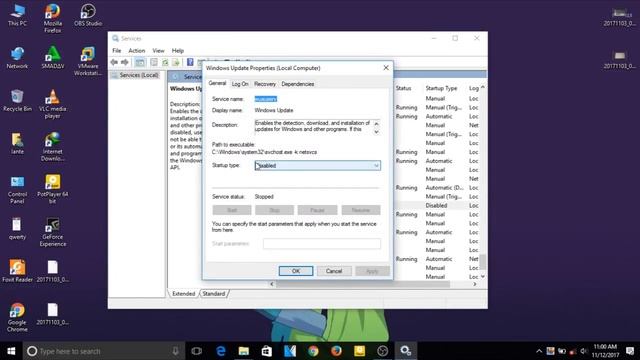Click the Refresh toolbar icon in Services
Screen dimensions: 640x360
pos(165,62)
